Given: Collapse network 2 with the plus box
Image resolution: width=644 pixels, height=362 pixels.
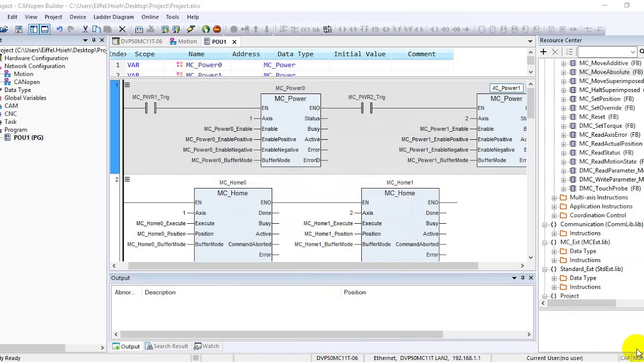Looking at the screenshot, I should click(x=127, y=179).
